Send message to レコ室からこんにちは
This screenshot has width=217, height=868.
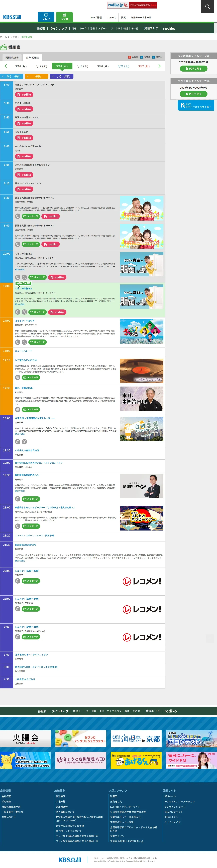31,377
